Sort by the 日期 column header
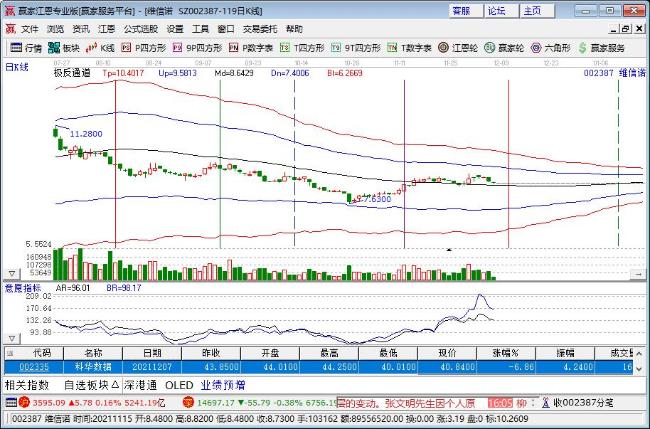Screen dimensions: 650x429 [152, 353]
